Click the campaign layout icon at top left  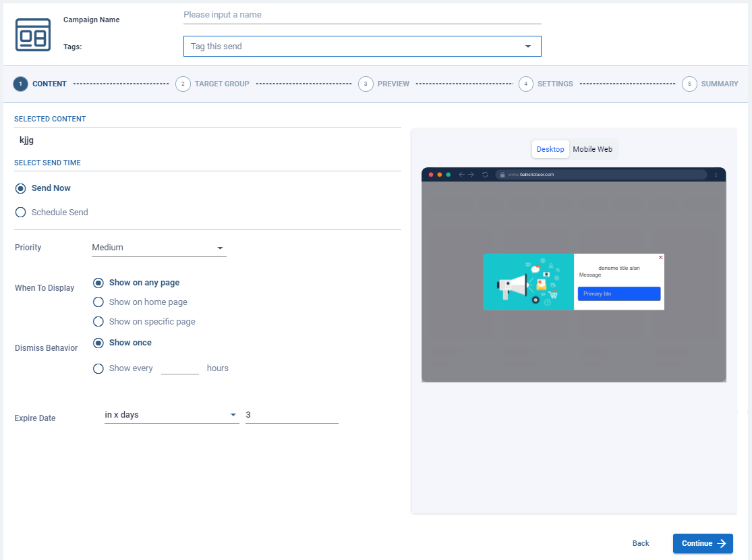(x=33, y=34)
